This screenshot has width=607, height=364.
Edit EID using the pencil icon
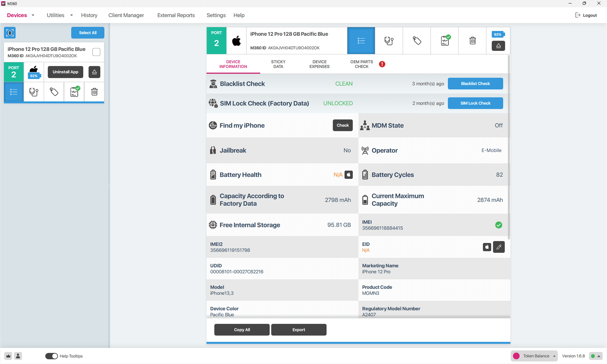point(499,247)
